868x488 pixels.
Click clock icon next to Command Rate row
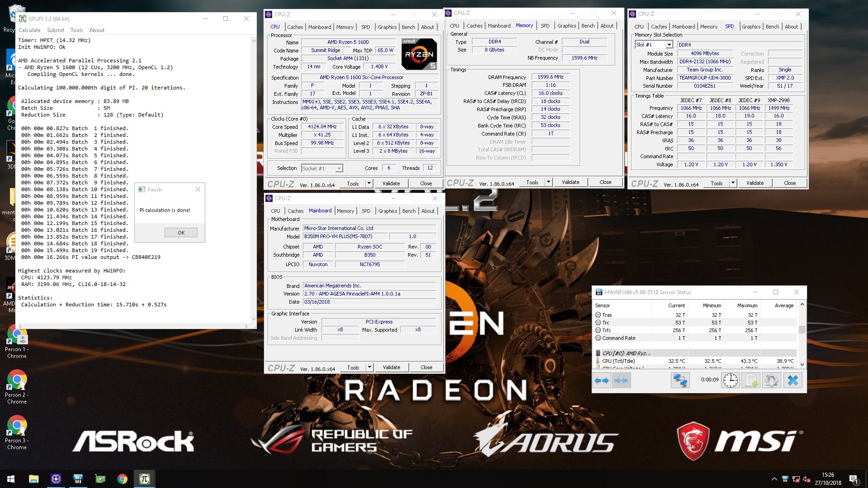[598, 338]
